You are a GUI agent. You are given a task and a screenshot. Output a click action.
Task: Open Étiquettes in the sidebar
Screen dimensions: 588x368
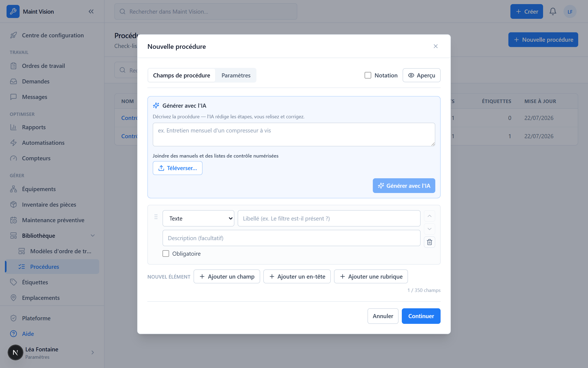point(52,282)
